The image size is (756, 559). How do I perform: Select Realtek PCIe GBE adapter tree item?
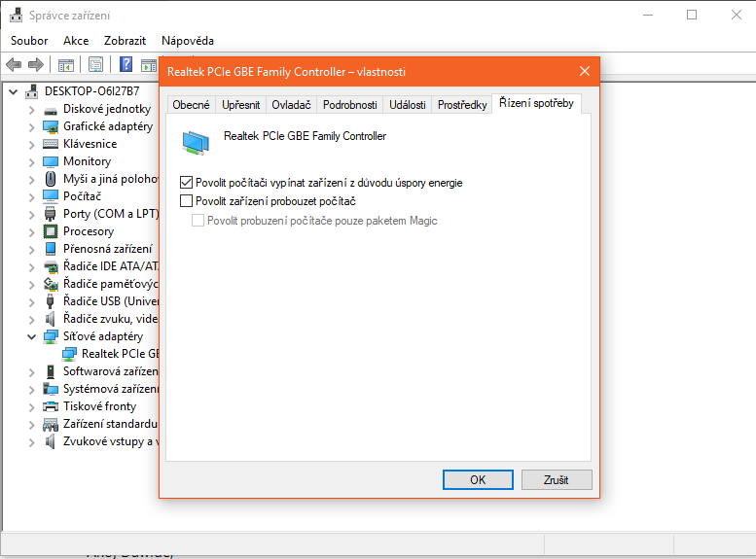pos(121,354)
